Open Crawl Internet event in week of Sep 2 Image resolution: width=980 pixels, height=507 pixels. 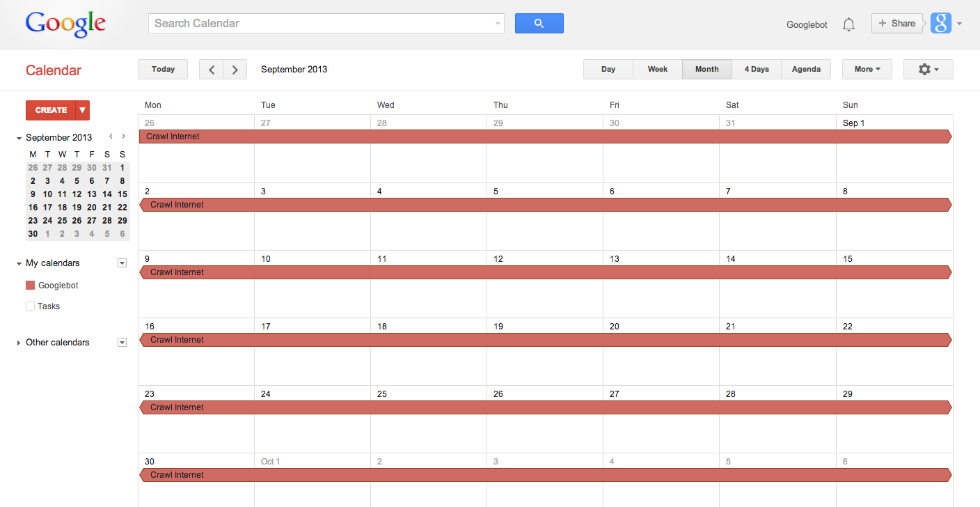pyautogui.click(x=546, y=205)
